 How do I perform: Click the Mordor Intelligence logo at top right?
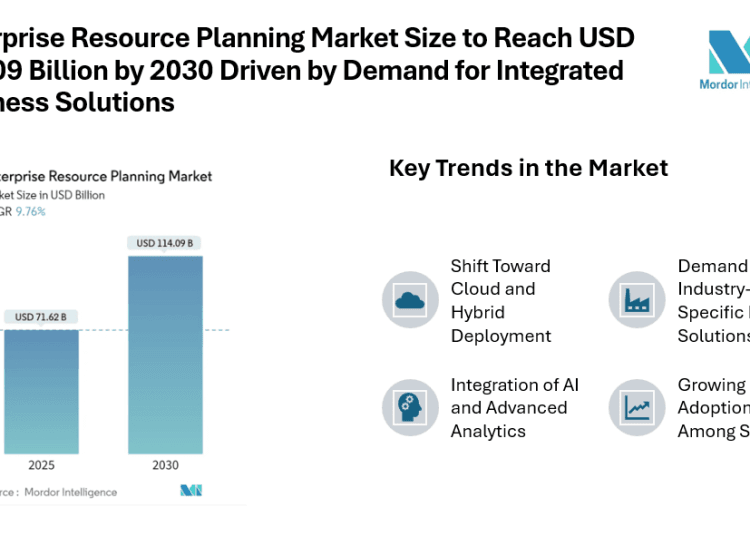tap(725, 62)
